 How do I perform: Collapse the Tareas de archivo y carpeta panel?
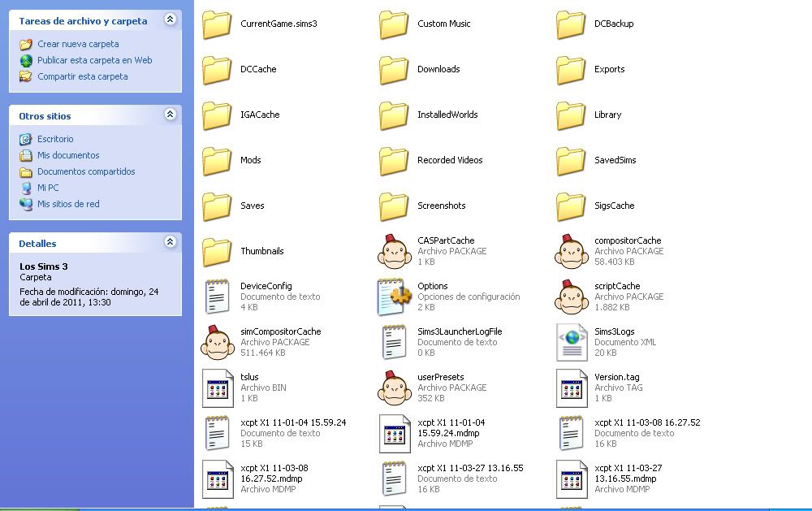click(x=170, y=19)
